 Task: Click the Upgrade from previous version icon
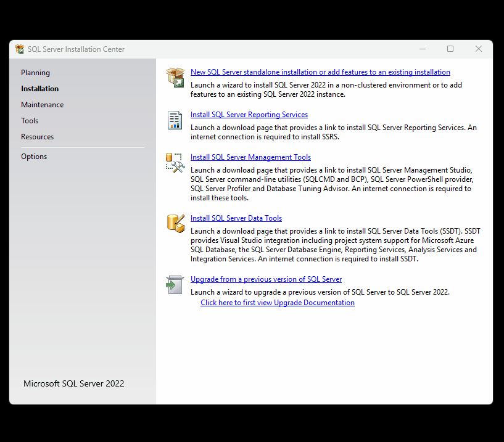point(175,284)
